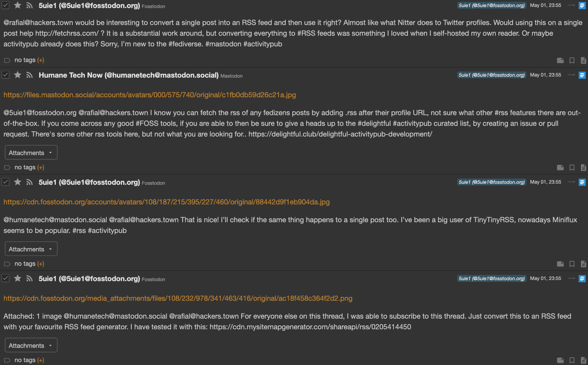Toggle the checkbox for the Humane Tech Now article
588x365 pixels.
(x=5, y=75)
